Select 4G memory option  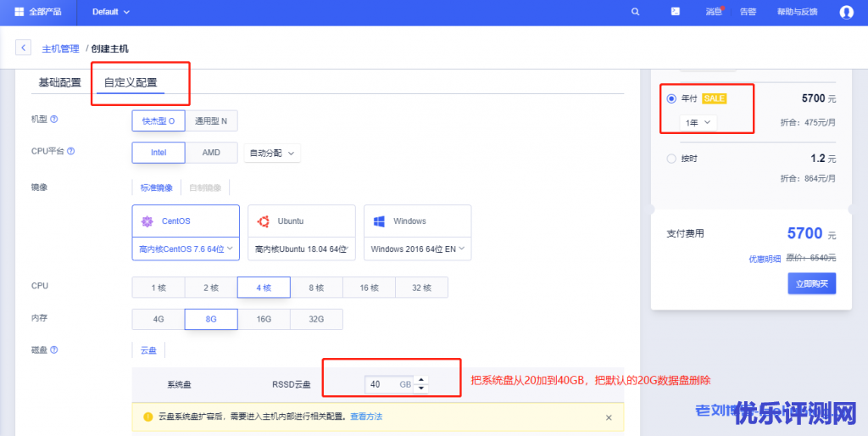(x=159, y=319)
